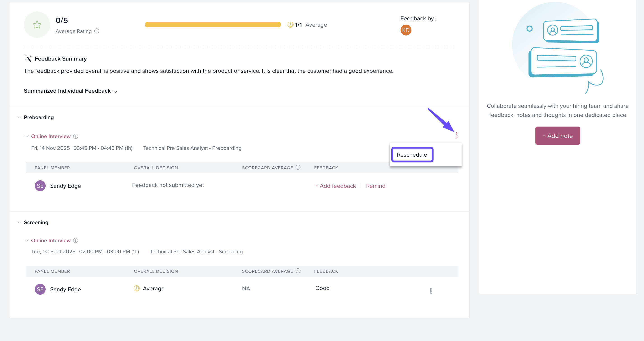Click the green star rating icon
Viewport: 644px width, 341px height.
(x=37, y=25)
